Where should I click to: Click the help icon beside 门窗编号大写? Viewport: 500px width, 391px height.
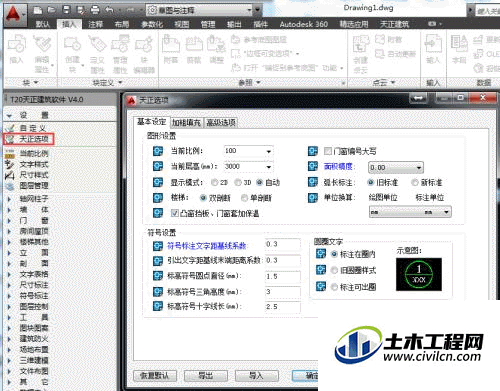point(313,151)
